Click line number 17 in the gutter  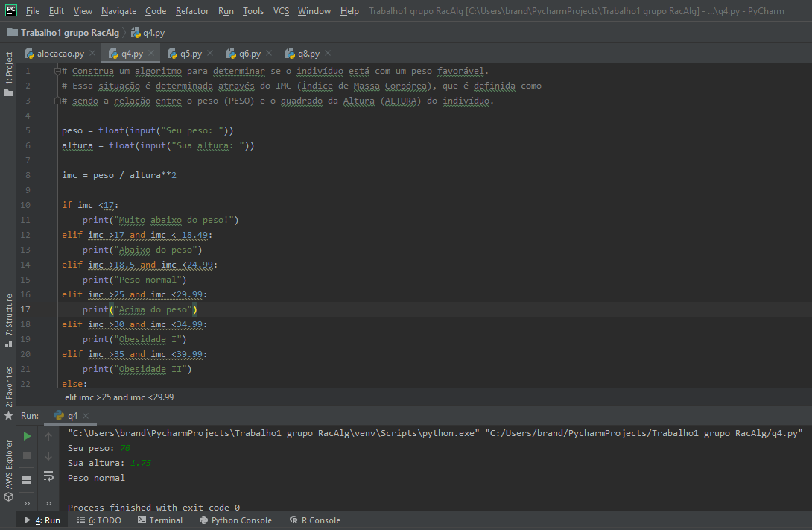click(x=25, y=309)
